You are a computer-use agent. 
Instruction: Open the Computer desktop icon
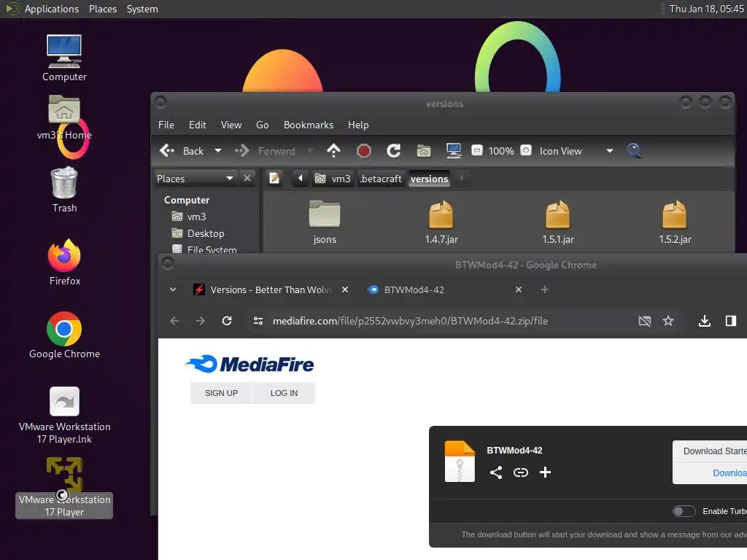point(64,58)
